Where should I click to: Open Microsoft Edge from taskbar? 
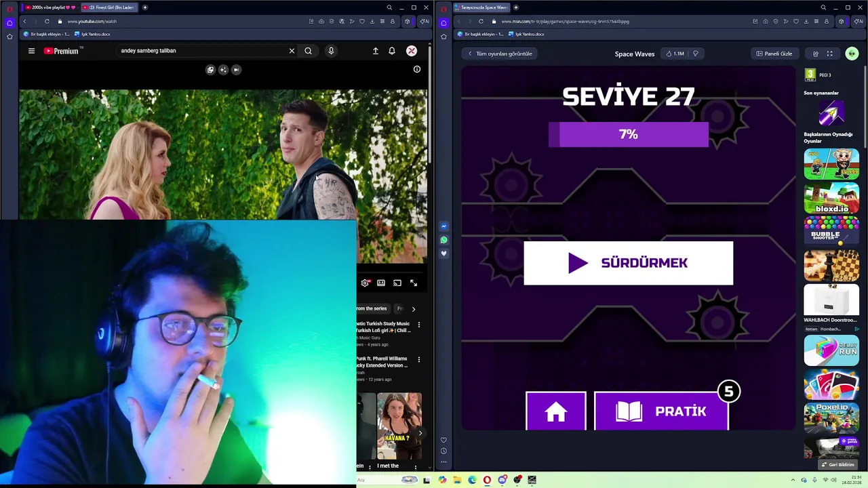click(472, 480)
